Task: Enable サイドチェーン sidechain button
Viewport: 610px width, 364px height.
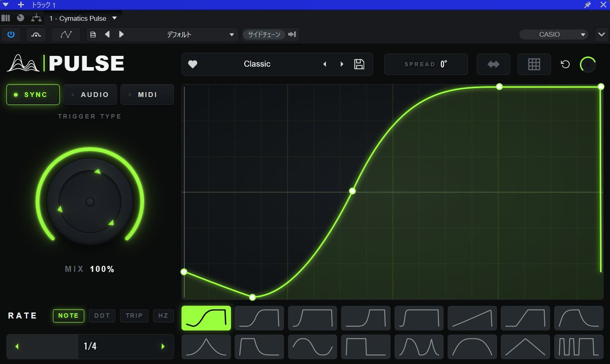Action: pos(264,35)
